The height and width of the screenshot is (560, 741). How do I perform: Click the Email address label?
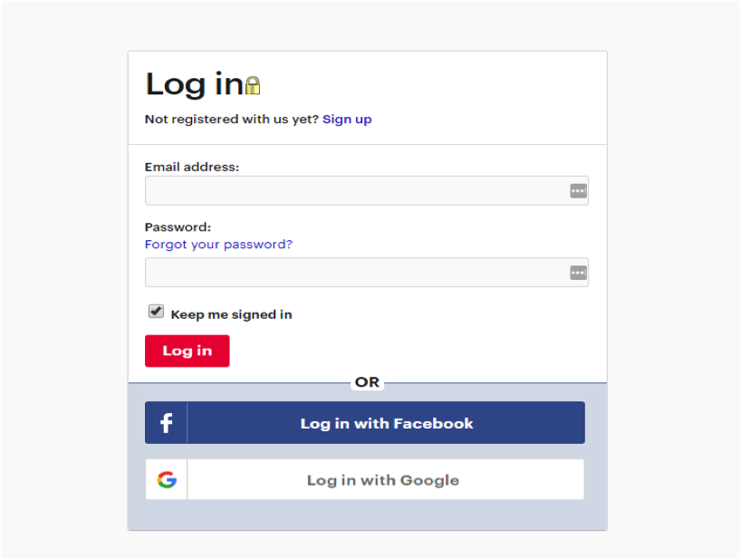[192, 167]
